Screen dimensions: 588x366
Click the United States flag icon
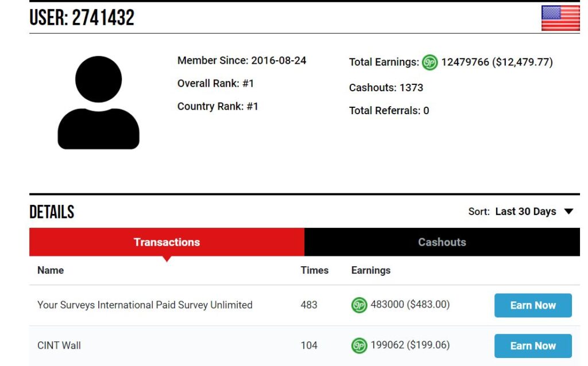pyautogui.click(x=560, y=18)
